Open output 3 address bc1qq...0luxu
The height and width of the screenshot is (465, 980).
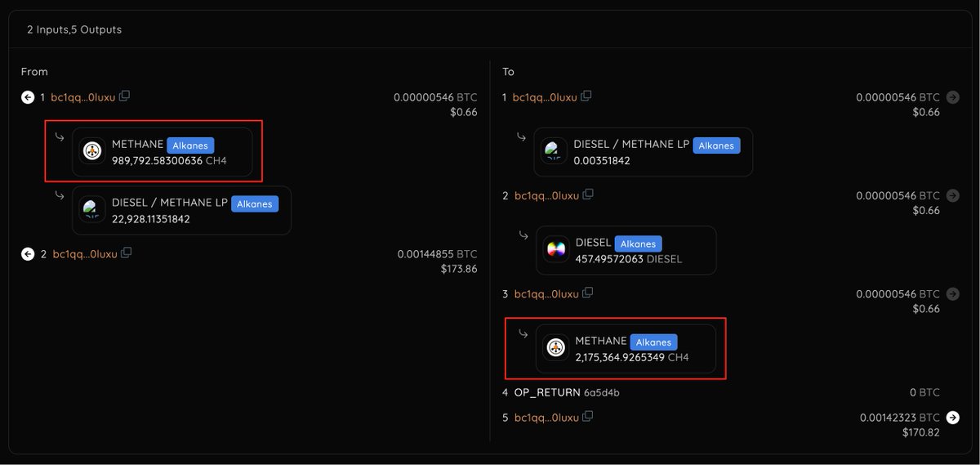546,294
